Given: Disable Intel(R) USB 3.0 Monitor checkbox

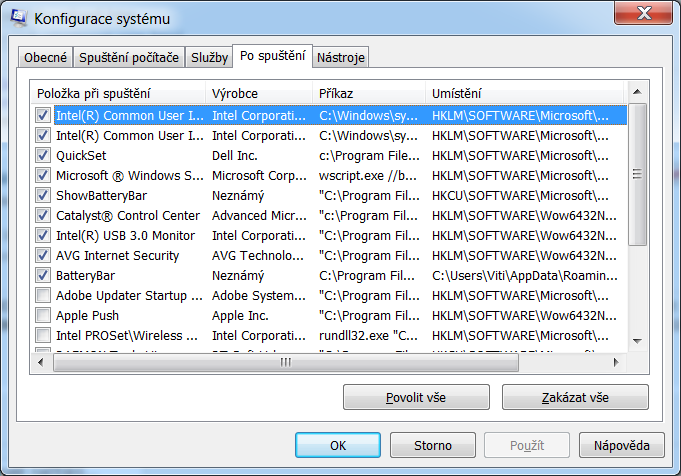Looking at the screenshot, I should pyautogui.click(x=43, y=235).
